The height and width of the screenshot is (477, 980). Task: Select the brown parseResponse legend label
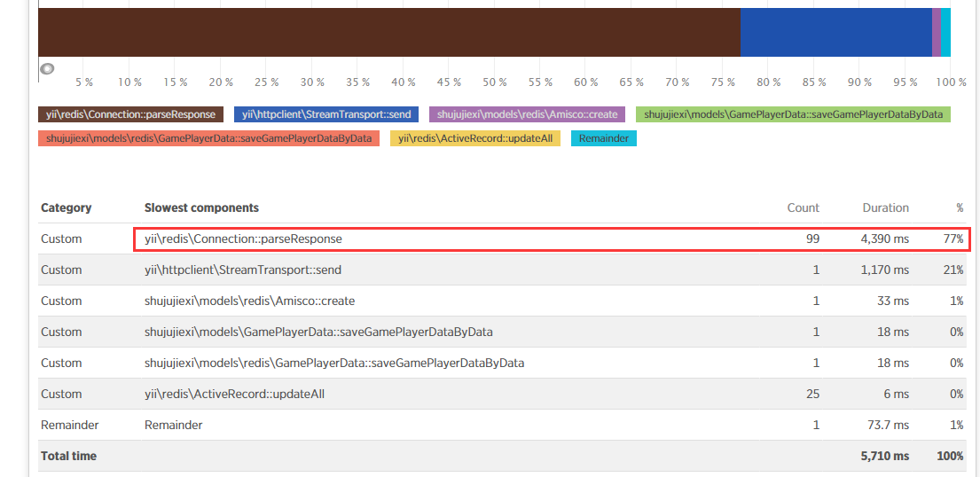130,114
